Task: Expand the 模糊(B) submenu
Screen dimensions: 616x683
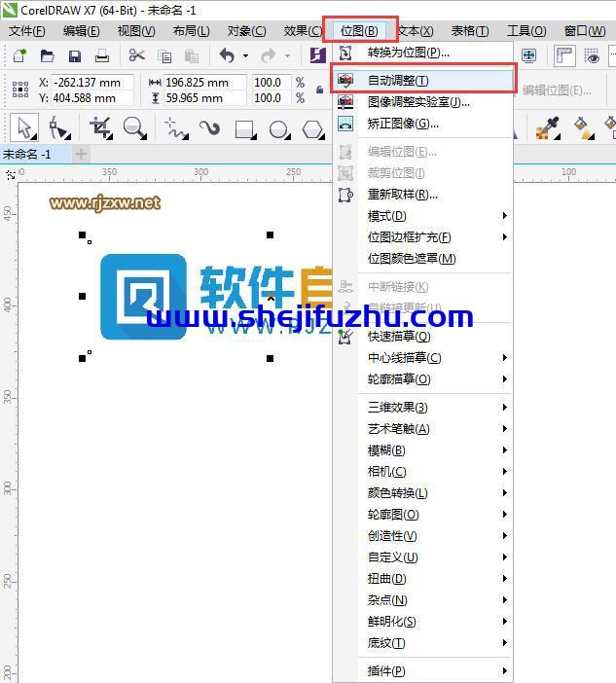Action: (x=504, y=449)
